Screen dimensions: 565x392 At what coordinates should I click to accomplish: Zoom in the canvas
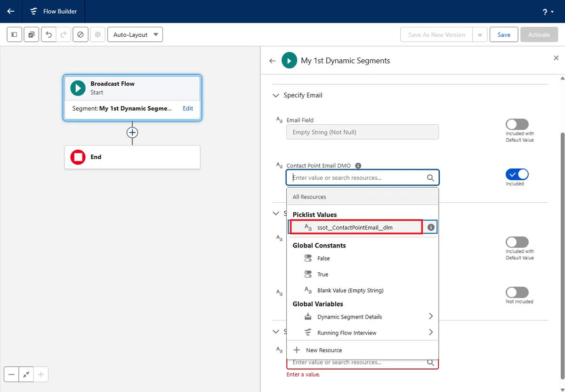(x=41, y=375)
